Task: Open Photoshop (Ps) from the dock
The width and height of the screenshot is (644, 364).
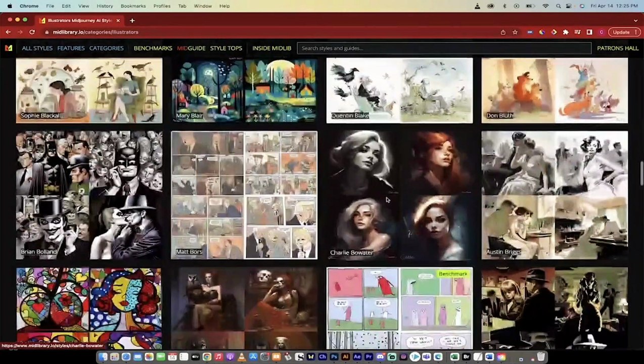Action: (x=334, y=357)
